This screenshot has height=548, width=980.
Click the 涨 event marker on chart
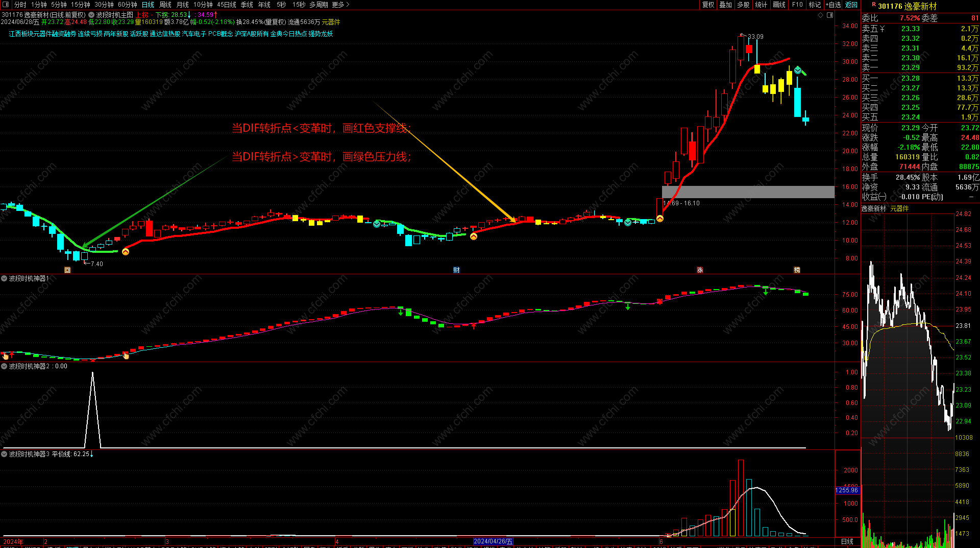(700, 270)
